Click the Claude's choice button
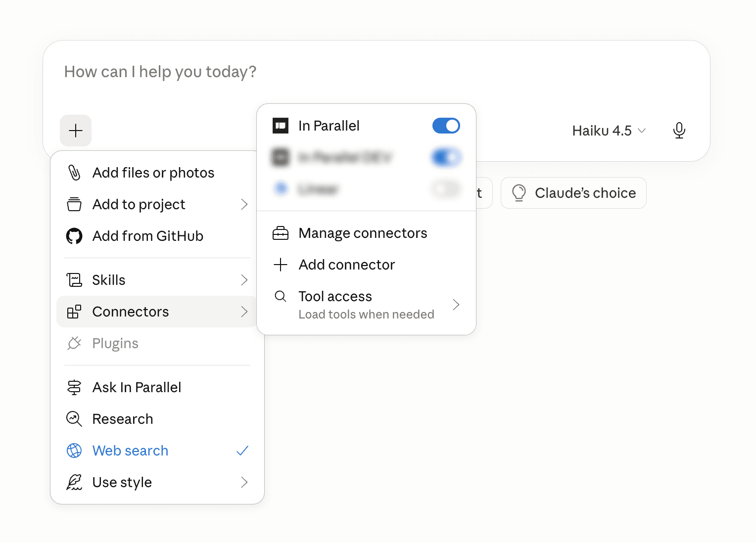756x543 pixels. pos(573,193)
